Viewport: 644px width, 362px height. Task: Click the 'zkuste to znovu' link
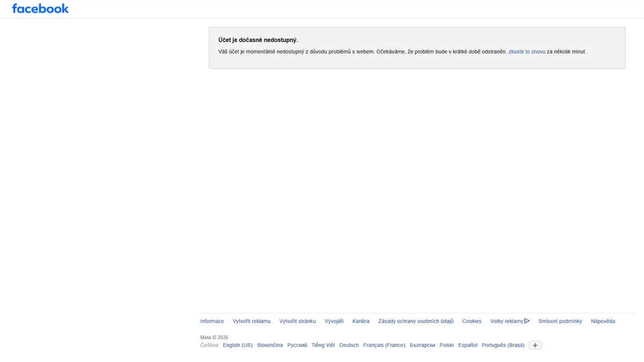pos(527,51)
